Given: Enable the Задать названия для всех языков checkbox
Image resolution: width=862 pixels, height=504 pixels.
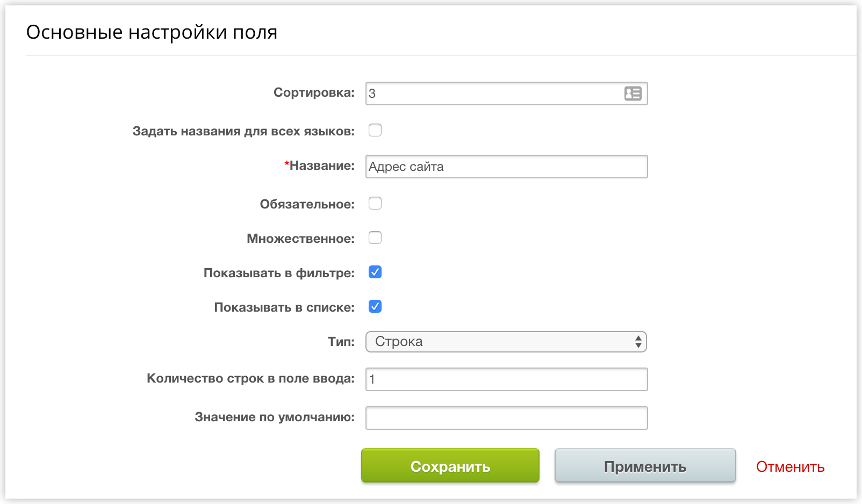Looking at the screenshot, I should (x=375, y=130).
